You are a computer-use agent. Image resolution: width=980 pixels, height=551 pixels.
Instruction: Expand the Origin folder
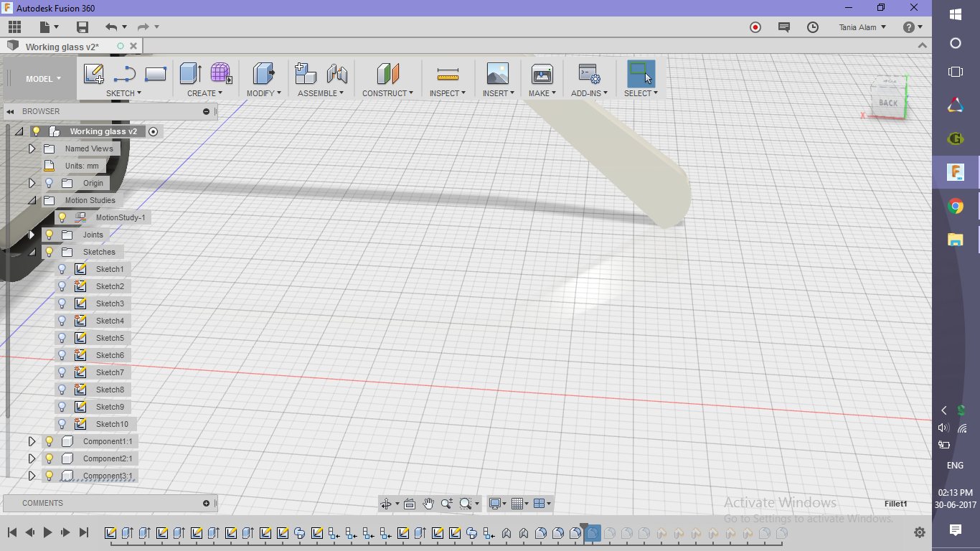pyautogui.click(x=32, y=183)
